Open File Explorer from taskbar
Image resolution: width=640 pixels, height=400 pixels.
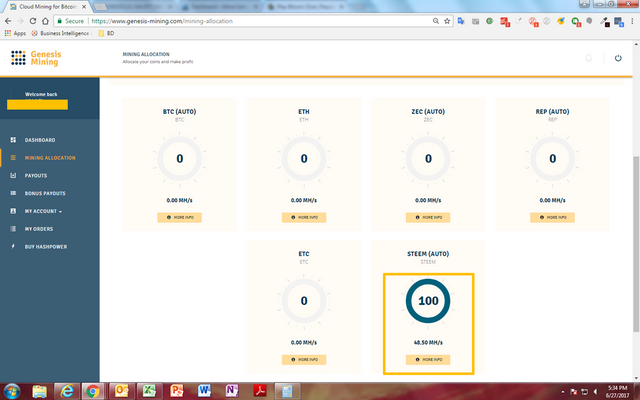[x=40, y=391]
